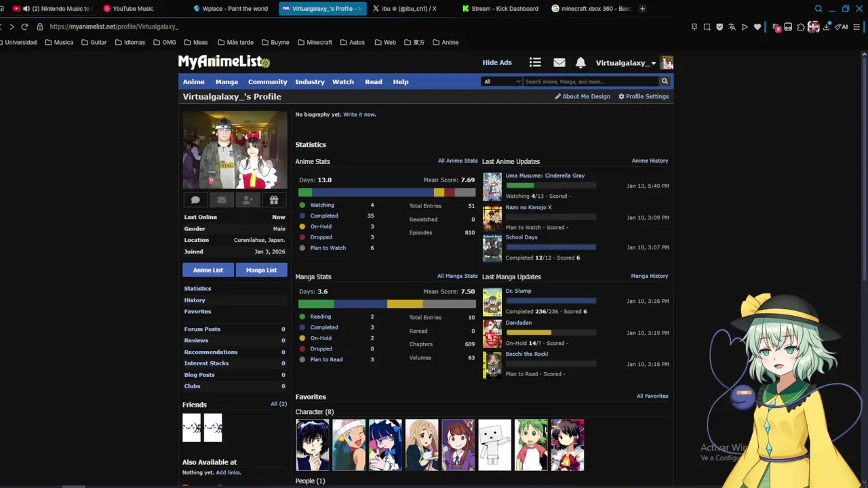Click the profile picture photo
The width and height of the screenshot is (868, 488).
pos(235,150)
